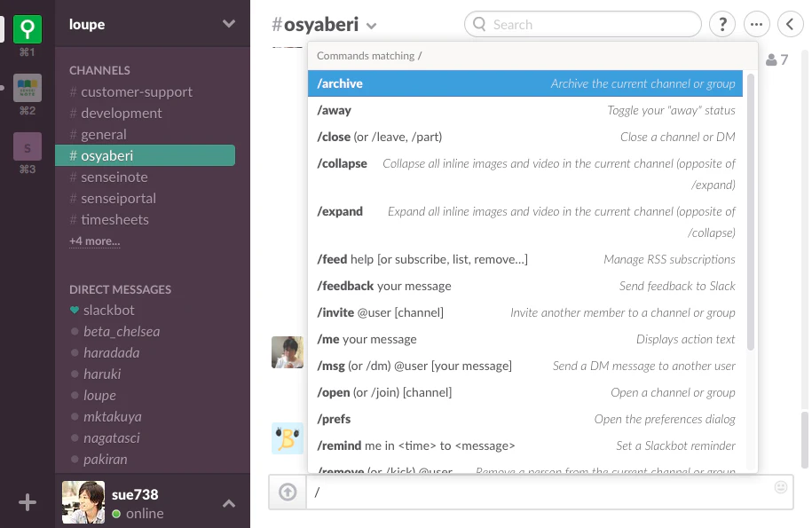Open the development channel

pyautogui.click(x=145, y=114)
